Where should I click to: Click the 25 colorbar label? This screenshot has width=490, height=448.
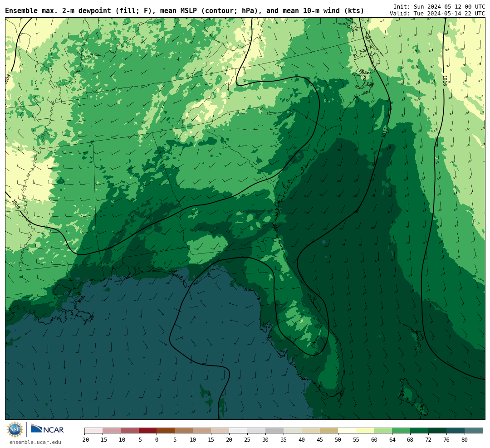[248, 439]
